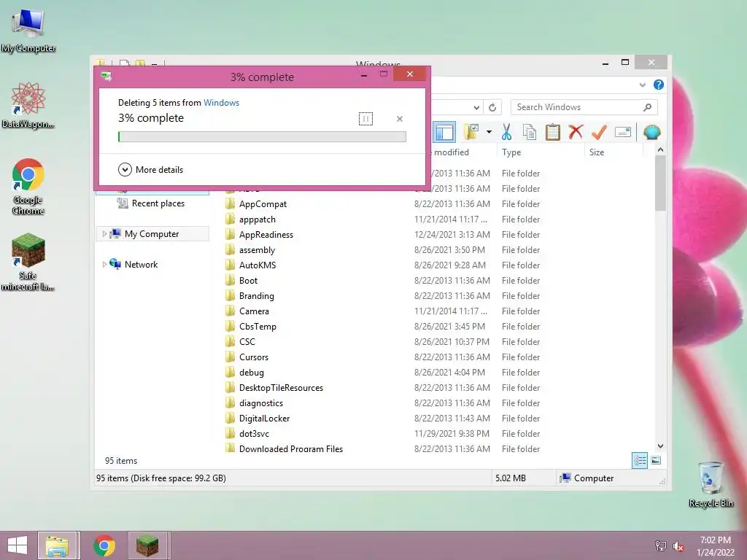Cancel the deletion with the small X
The width and height of the screenshot is (747, 560).
(400, 119)
